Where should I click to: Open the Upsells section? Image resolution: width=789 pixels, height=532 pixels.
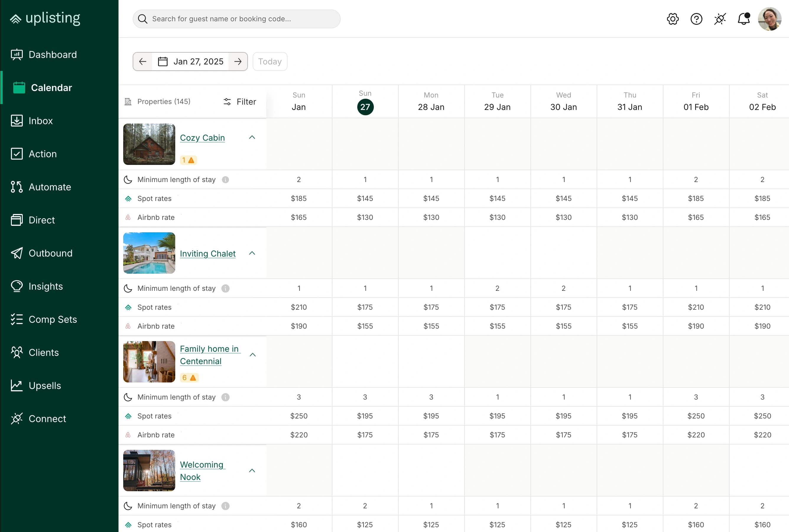coord(45,385)
